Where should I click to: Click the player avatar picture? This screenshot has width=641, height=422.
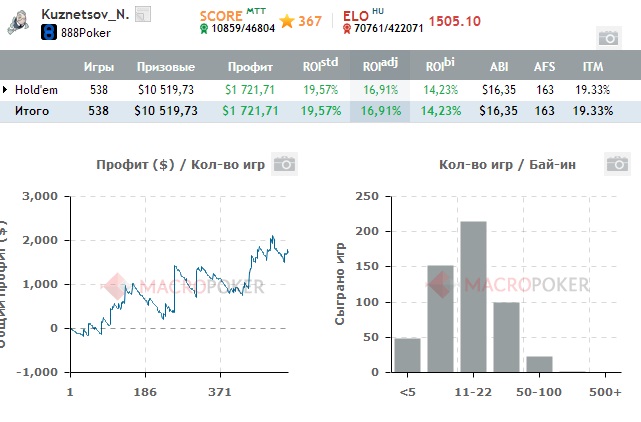(x=18, y=23)
